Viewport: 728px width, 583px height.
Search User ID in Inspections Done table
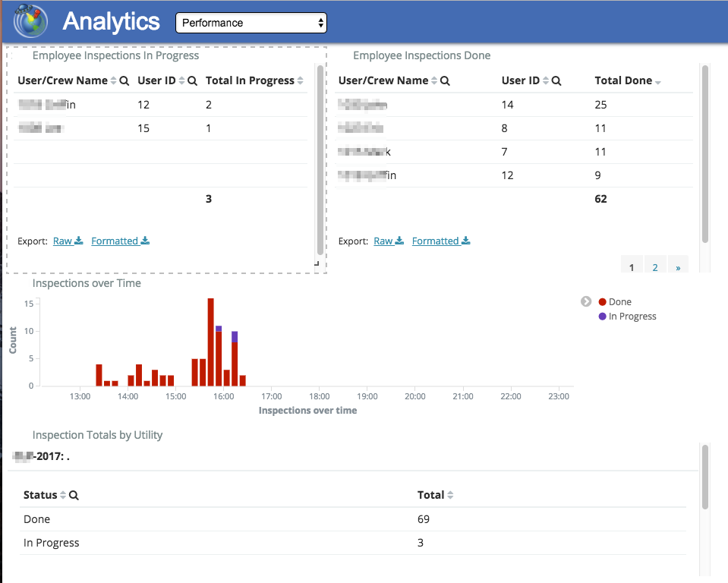pos(556,80)
